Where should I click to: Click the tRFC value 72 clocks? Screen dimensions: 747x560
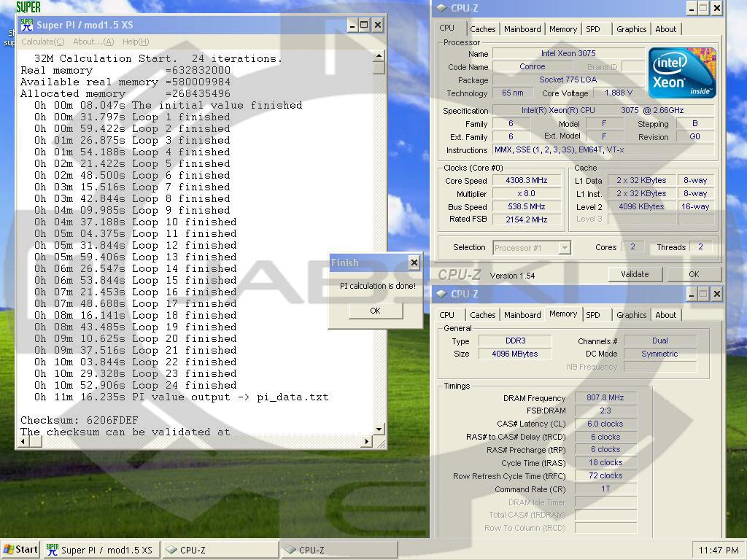(x=605, y=475)
